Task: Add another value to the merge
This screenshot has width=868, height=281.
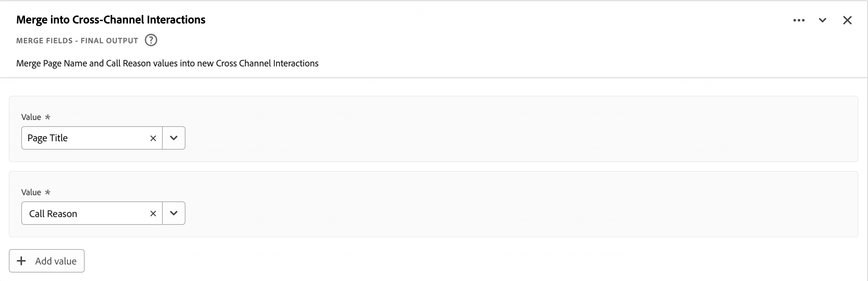Action: click(47, 261)
